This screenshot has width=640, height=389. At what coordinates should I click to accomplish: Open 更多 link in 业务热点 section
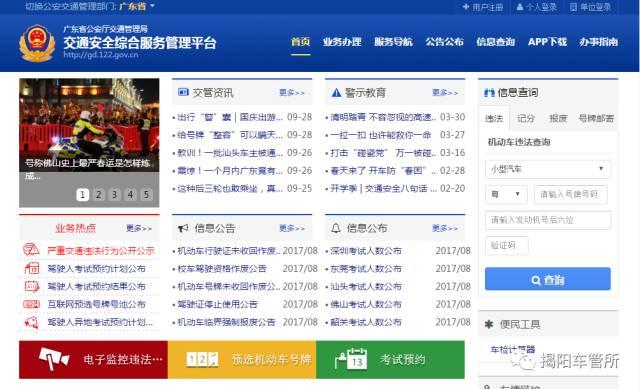139,228
